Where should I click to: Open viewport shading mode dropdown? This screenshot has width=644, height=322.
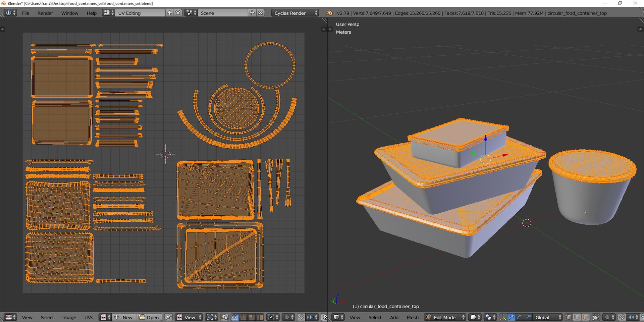click(x=475, y=317)
